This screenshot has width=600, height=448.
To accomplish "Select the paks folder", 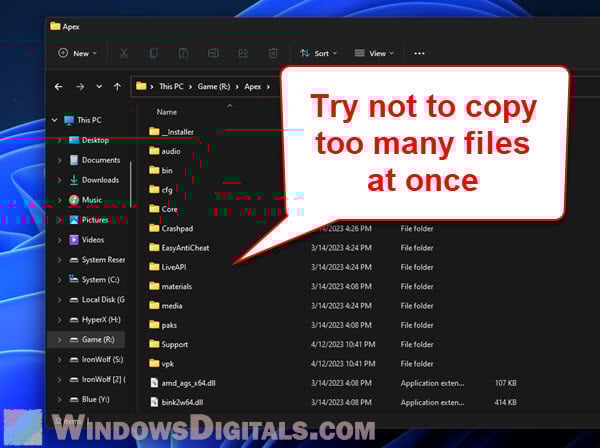I will click(163, 325).
